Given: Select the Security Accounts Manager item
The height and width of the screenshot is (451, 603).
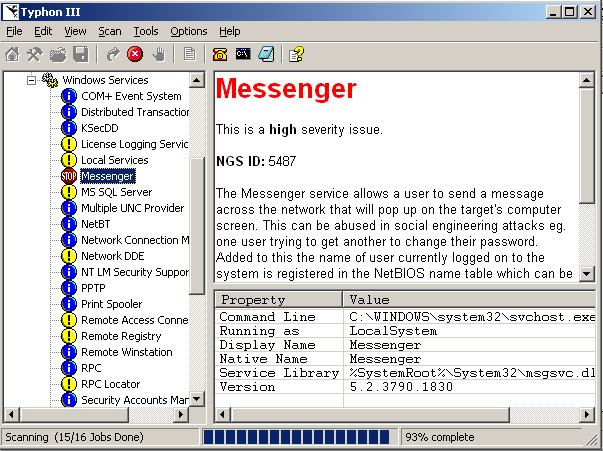Looking at the screenshot, I should [135, 400].
